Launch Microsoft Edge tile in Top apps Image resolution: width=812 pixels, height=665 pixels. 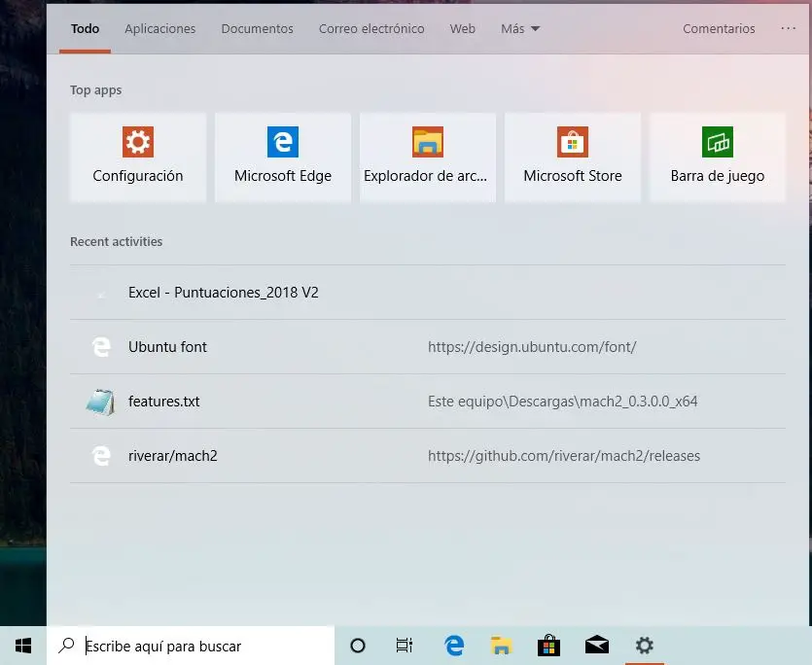(x=283, y=157)
